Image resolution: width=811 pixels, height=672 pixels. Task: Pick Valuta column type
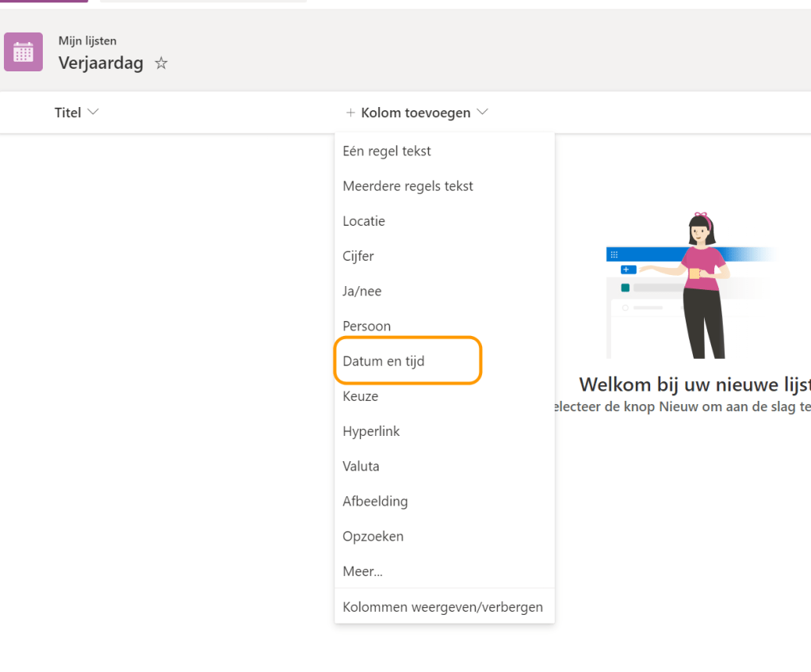tap(361, 466)
